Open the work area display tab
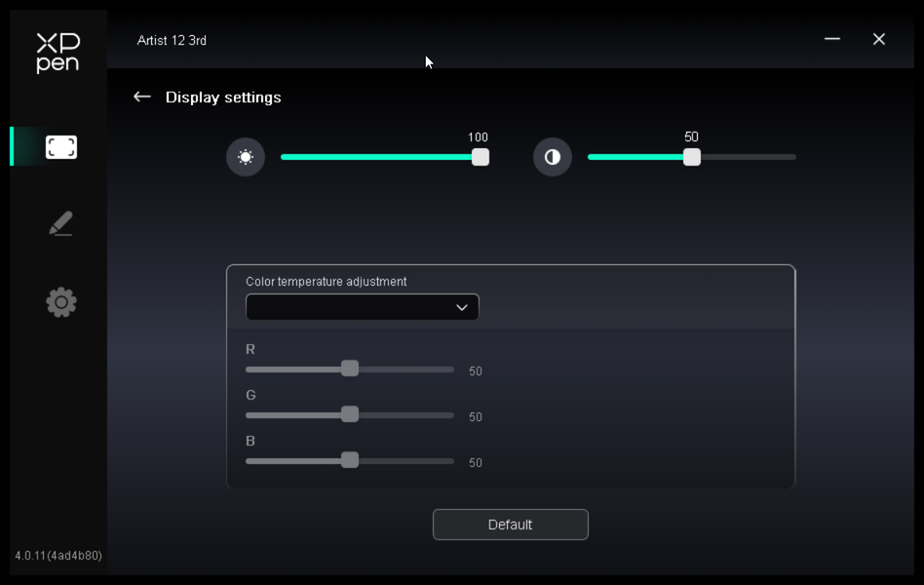Screen dimensions: 924x585 [x=61, y=147]
